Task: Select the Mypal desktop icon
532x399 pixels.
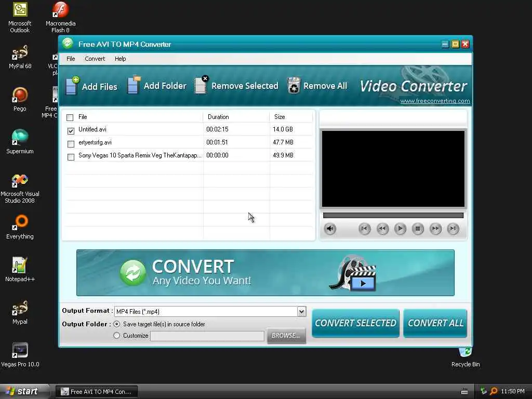Action: pos(20,312)
